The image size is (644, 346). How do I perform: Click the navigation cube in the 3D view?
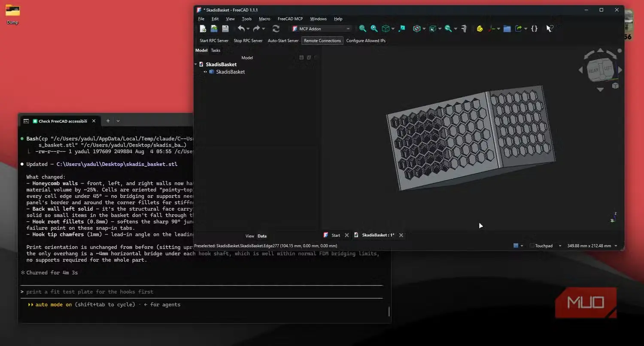[x=600, y=69]
